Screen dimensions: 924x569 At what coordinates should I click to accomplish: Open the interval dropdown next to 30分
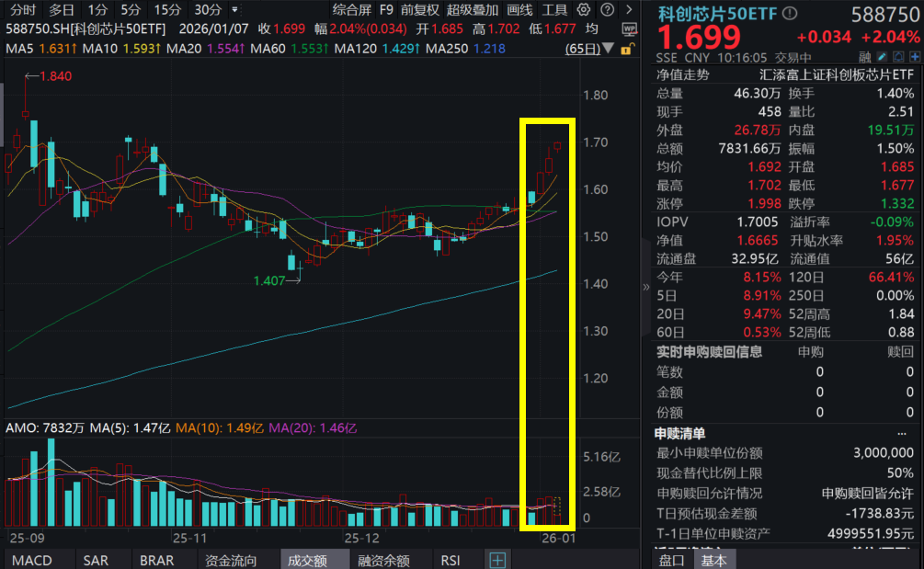pyautogui.click(x=234, y=10)
